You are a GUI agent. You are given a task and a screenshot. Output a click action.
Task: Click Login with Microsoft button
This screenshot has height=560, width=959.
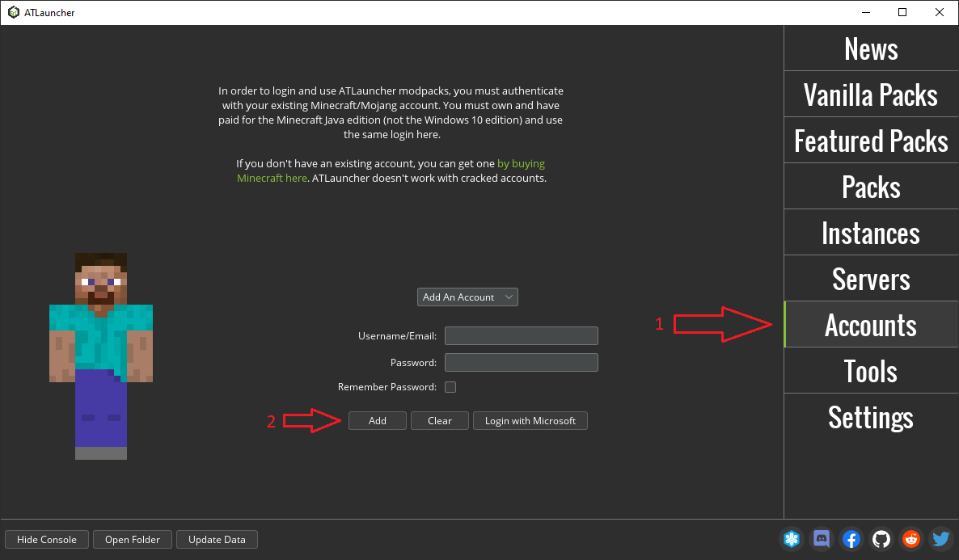click(530, 421)
